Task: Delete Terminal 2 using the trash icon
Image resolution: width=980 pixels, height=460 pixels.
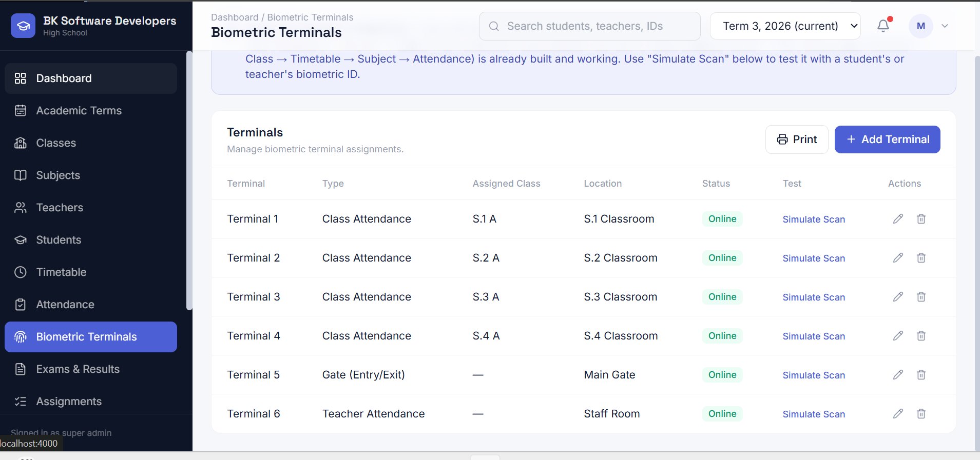Action: click(x=921, y=258)
